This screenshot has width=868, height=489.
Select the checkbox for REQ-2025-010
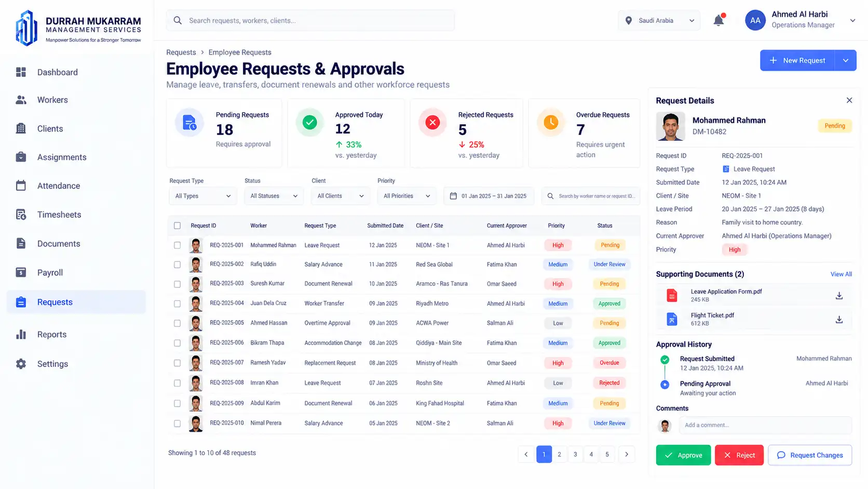(x=177, y=424)
